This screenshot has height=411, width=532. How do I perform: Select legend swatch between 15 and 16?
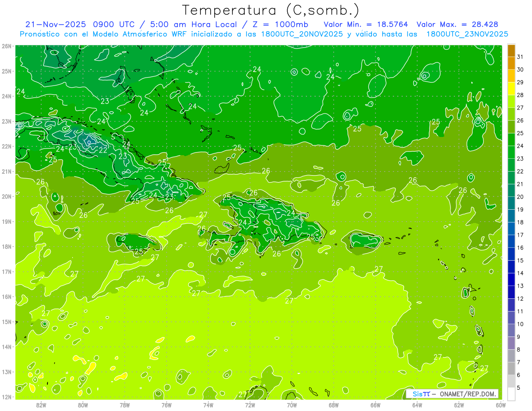[x=511, y=254]
